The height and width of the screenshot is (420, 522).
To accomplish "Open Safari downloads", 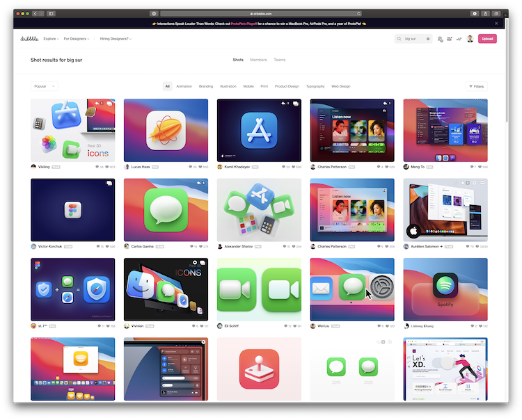I will (x=475, y=14).
